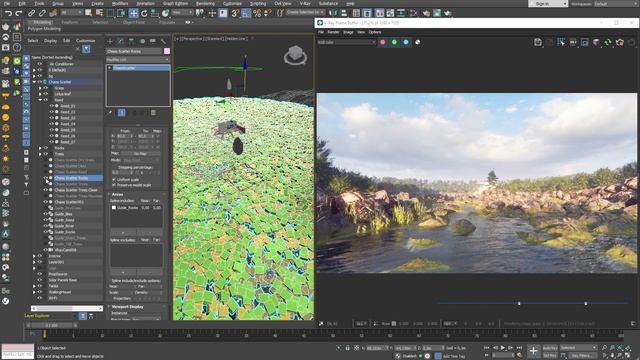Open the Modifiers menu
Image resolution: width=640 pixels, height=360 pixels.
pos(120,3)
